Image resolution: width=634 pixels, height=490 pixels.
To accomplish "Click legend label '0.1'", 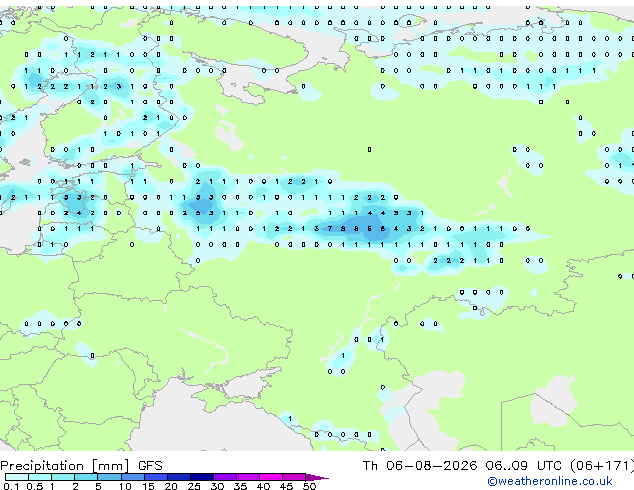I will (11, 486).
